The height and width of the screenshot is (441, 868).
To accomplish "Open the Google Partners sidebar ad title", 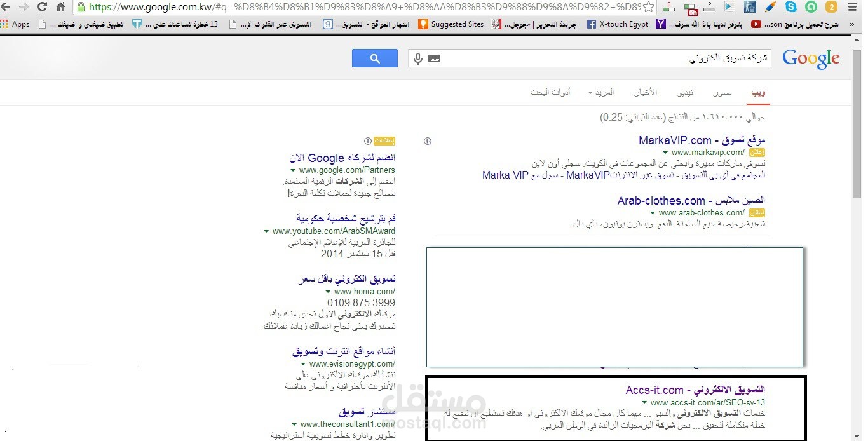I will [x=342, y=158].
